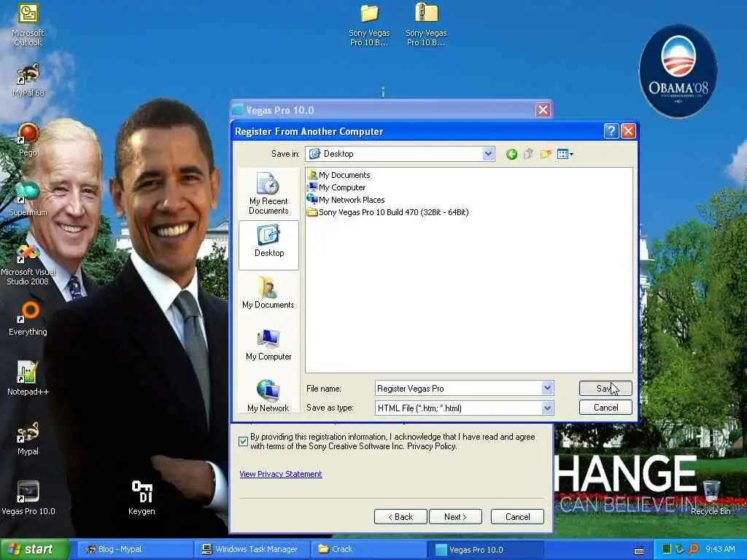Viewport: 747px width, 560px height.
Task: Expand the Save as type dropdown
Action: click(x=547, y=408)
